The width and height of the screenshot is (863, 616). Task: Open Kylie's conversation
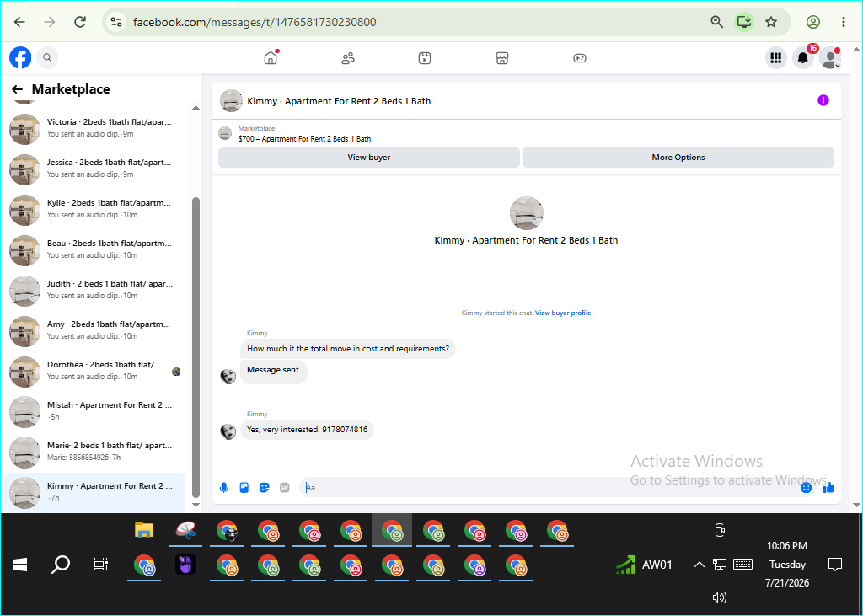94,209
